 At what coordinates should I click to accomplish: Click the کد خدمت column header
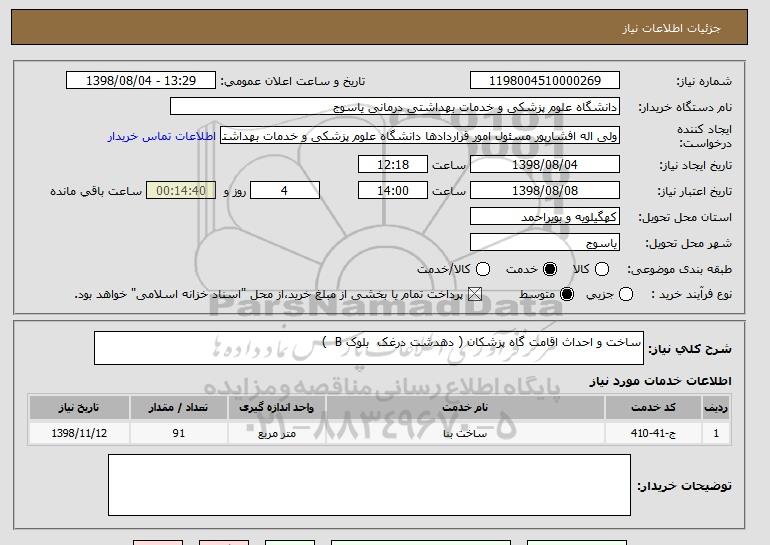(x=654, y=408)
